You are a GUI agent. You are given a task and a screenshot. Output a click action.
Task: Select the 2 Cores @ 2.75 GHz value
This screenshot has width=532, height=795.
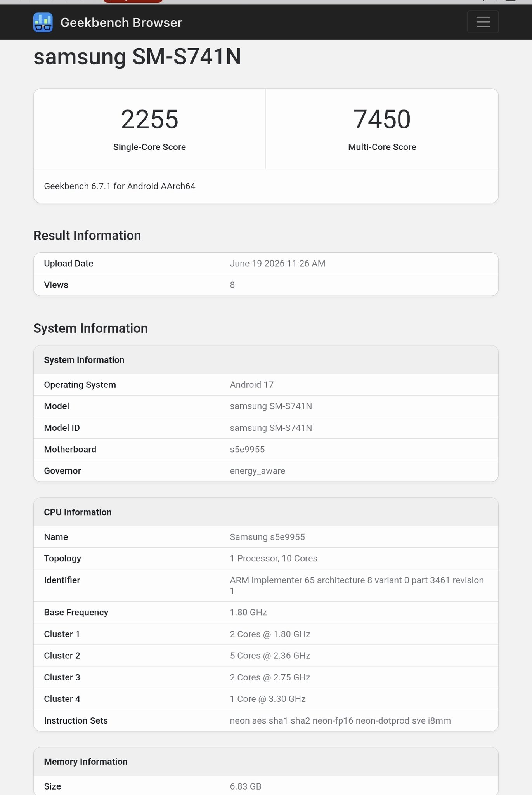270,677
